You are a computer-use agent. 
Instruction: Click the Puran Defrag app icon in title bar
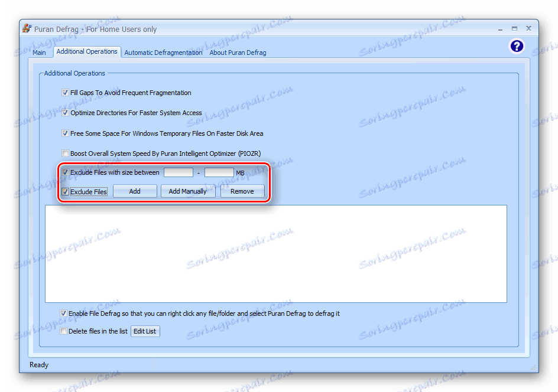click(x=27, y=28)
